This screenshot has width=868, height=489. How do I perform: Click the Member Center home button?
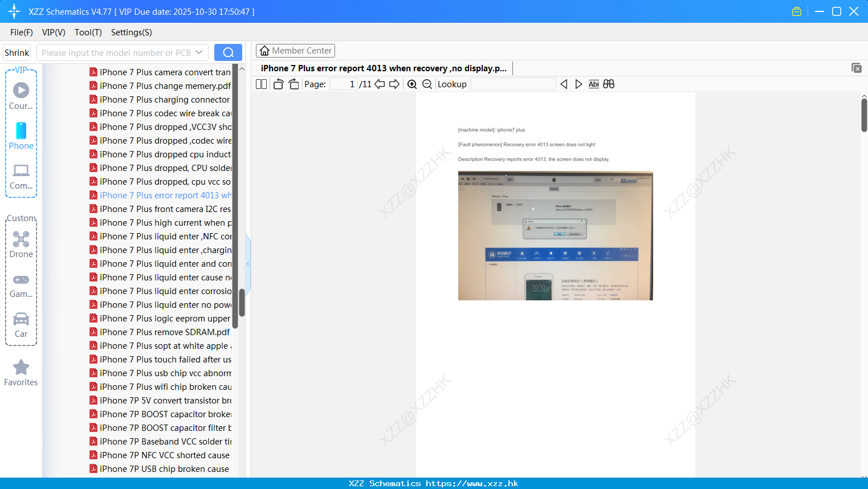295,51
